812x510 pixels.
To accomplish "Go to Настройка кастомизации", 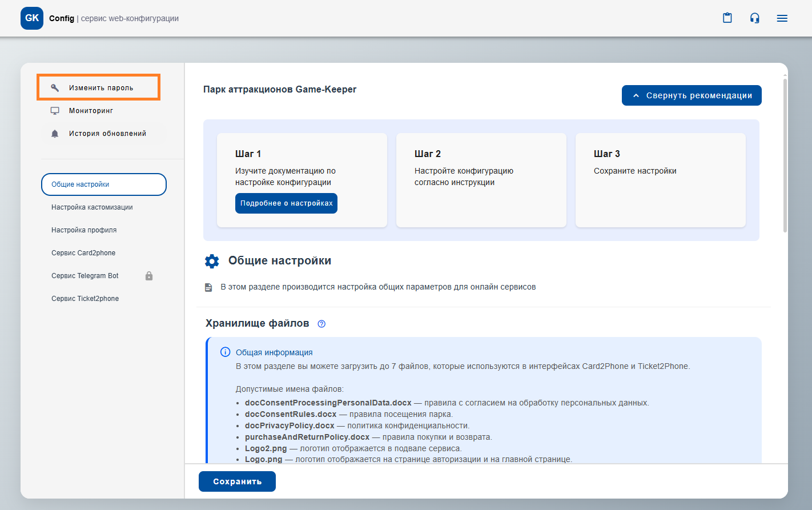I will pyautogui.click(x=92, y=207).
